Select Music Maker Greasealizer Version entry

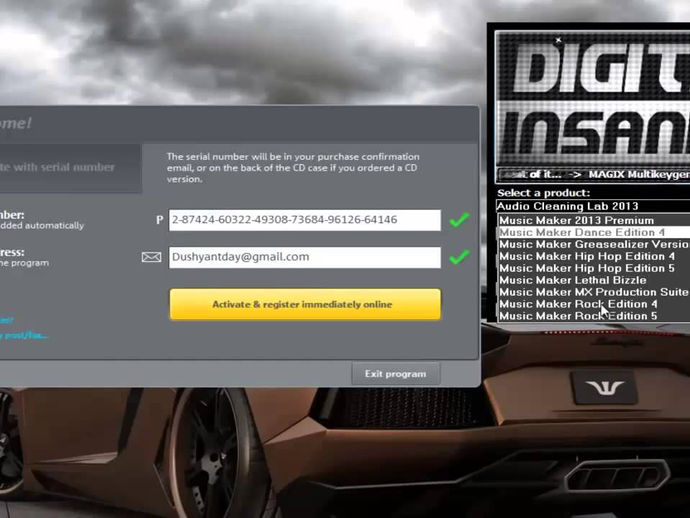[594, 244]
